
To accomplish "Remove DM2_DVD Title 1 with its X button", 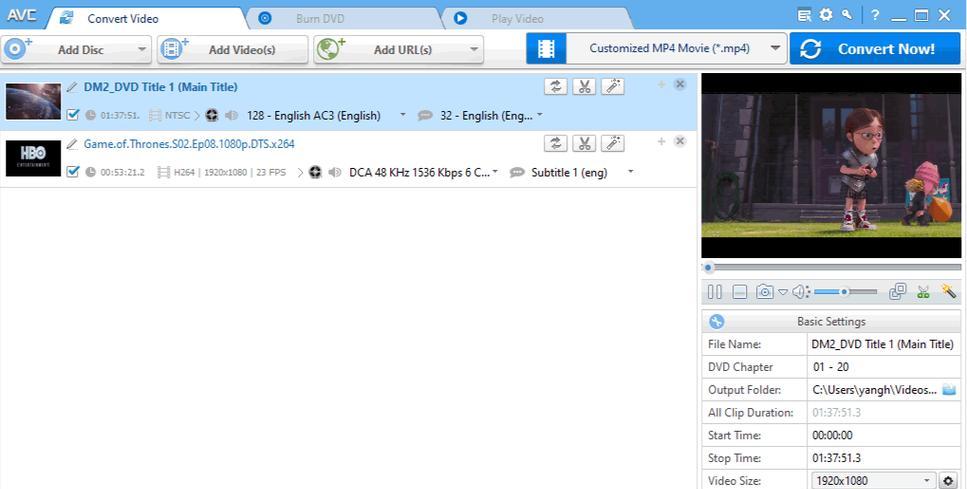I will (x=680, y=84).
